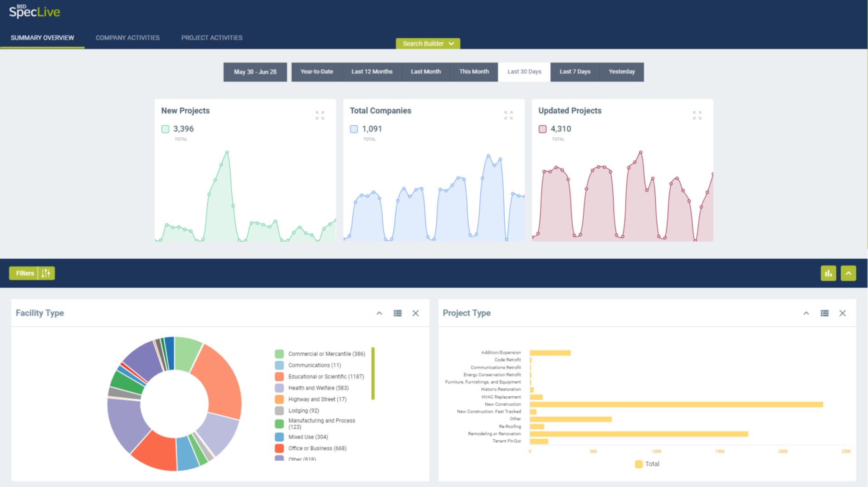Select the Last 7 Days range
This screenshot has width=868, height=487.
[575, 72]
